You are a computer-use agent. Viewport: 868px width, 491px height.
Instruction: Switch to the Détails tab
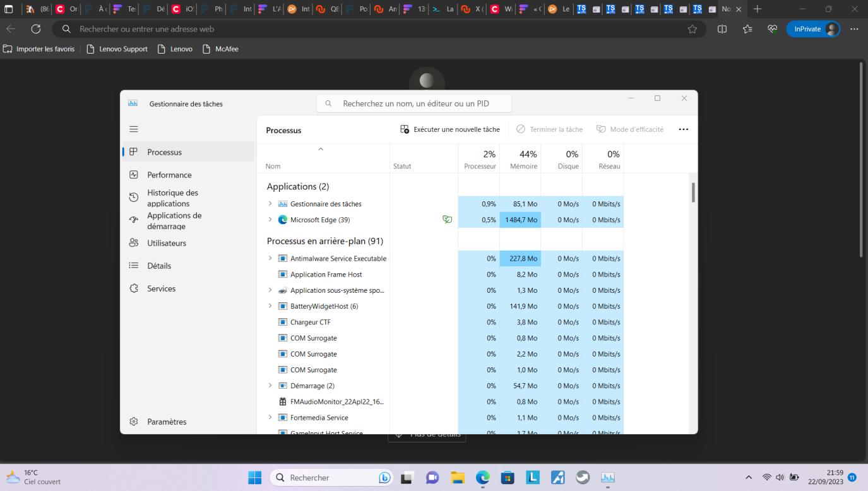(x=159, y=266)
